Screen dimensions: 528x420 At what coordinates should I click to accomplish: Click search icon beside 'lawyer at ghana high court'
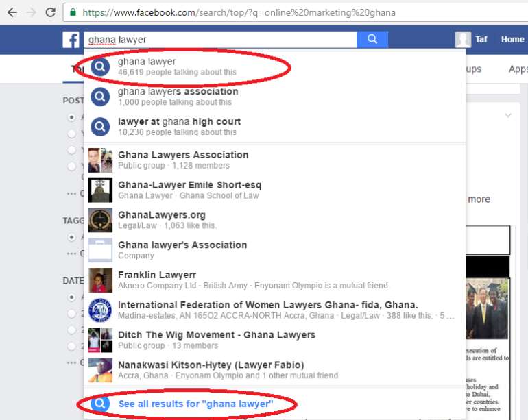pyautogui.click(x=100, y=127)
